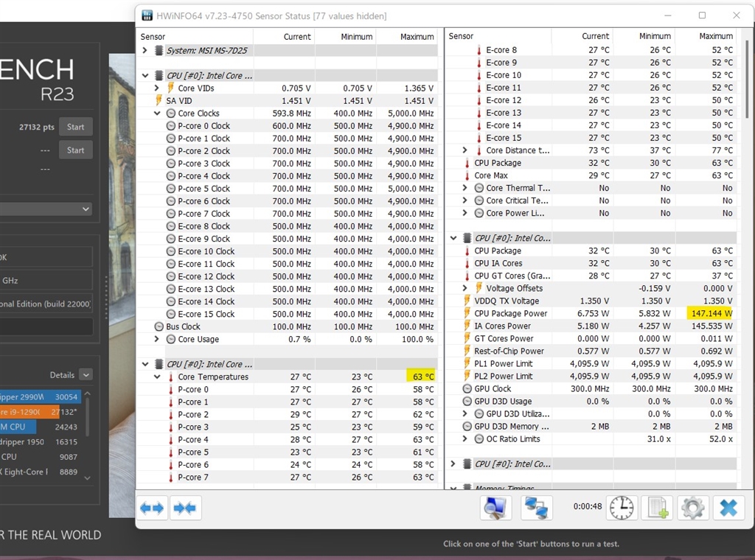Expand the Core Distance to TjMAX row

465,150
